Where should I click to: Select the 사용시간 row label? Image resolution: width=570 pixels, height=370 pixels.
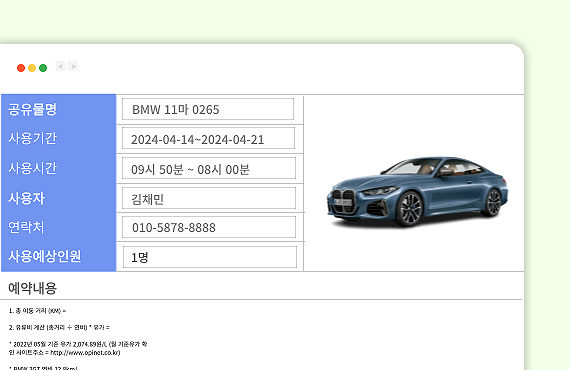click(32, 168)
